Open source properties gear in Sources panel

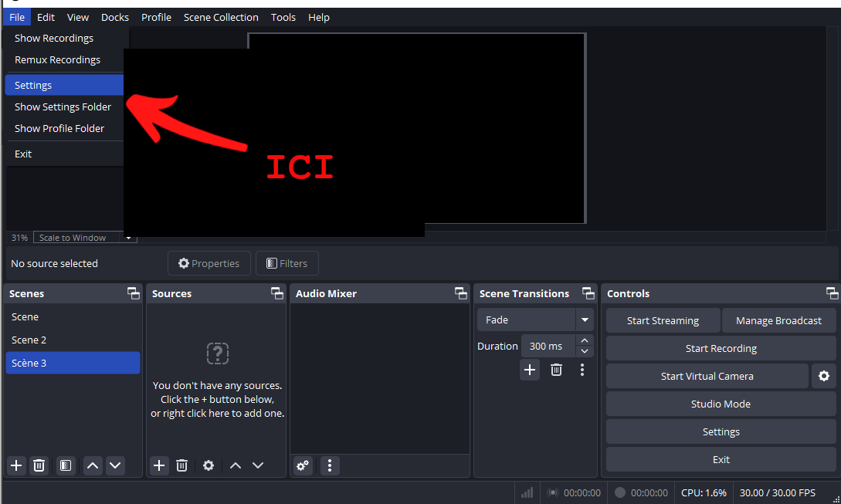tap(208, 465)
